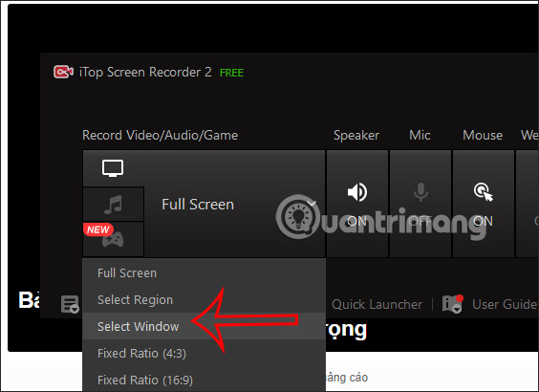This screenshot has width=539, height=392.
Task: Open the User Guide link
Action: (x=504, y=304)
